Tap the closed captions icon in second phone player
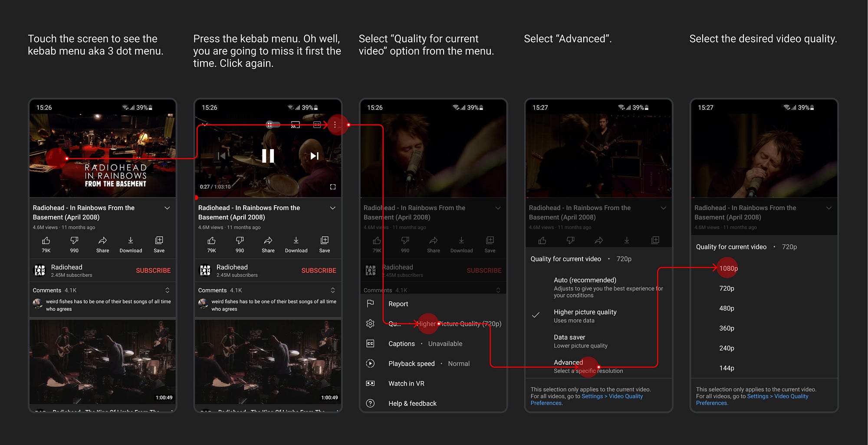Viewport: 868px width, 445px height. pos(317,125)
